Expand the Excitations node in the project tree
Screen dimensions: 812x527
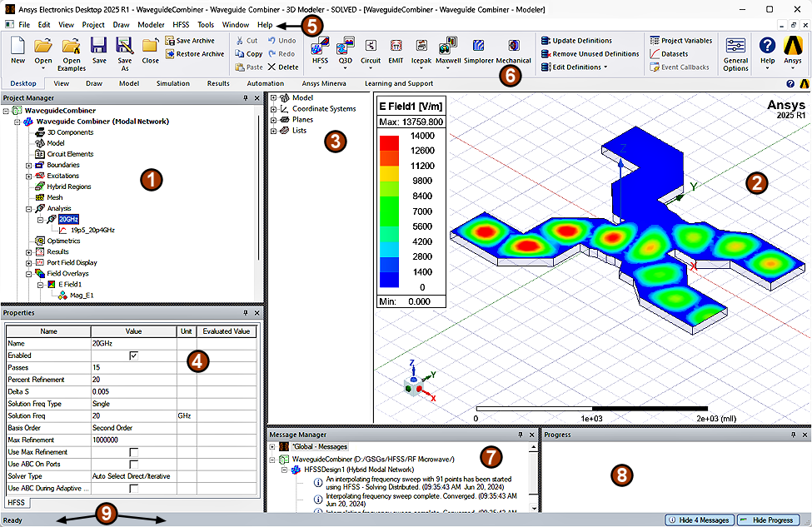tap(29, 176)
